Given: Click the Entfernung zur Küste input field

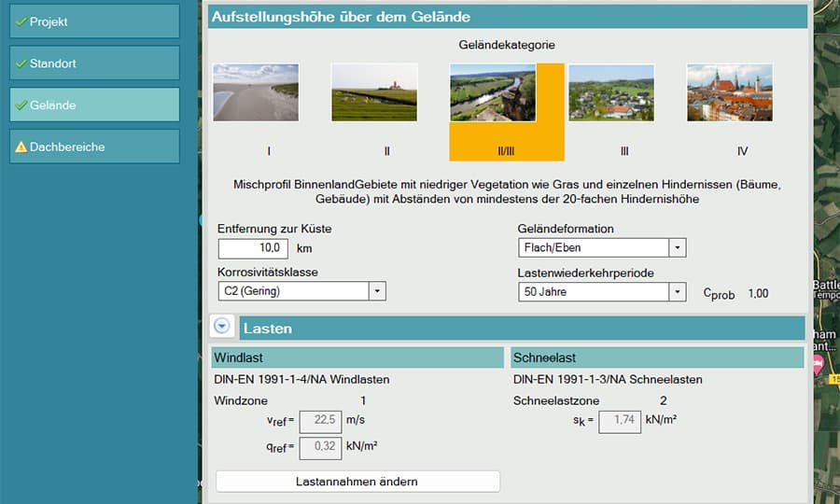Looking at the screenshot, I should [253, 248].
